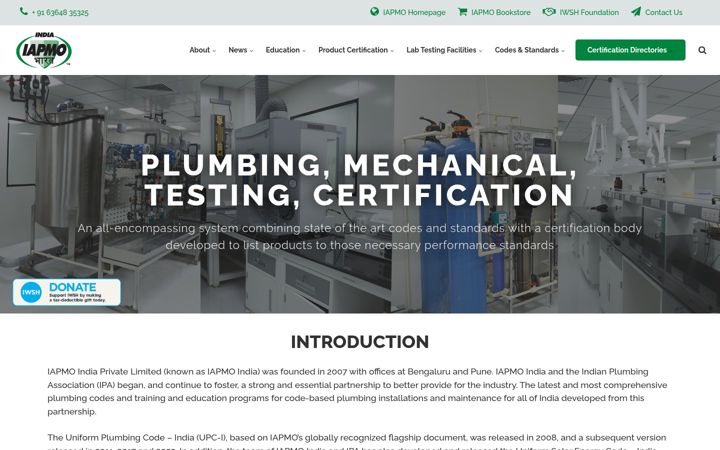
Task: Click the Certification Directories button
Action: (630, 50)
